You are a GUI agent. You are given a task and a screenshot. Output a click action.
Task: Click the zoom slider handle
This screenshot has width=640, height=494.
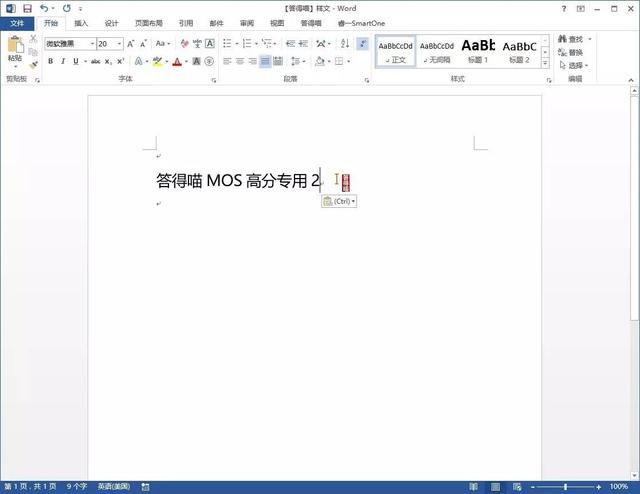coord(565,487)
